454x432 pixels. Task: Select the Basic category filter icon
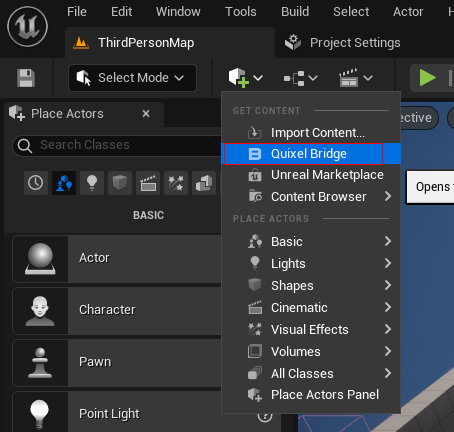(x=64, y=183)
